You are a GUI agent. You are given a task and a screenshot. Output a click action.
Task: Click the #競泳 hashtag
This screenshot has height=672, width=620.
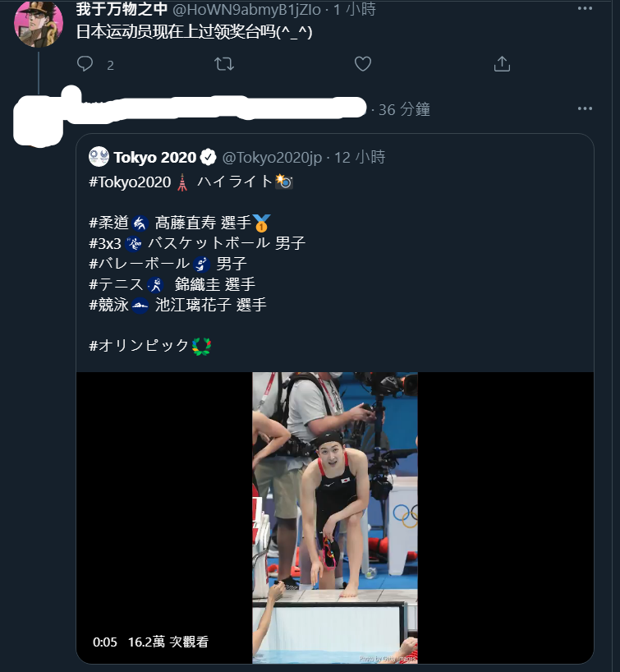click(x=109, y=305)
